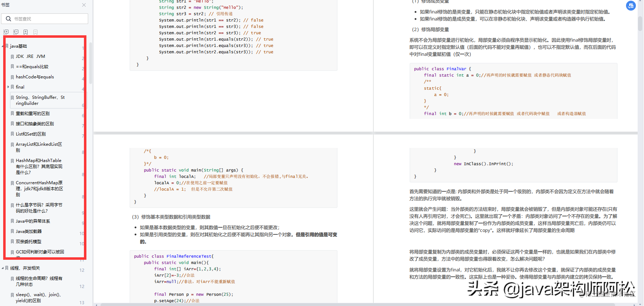Viewport: 644px width, 306px height.
Task: Open the ArrayList和LinkedList区别 bookmark
Action: tap(39, 147)
